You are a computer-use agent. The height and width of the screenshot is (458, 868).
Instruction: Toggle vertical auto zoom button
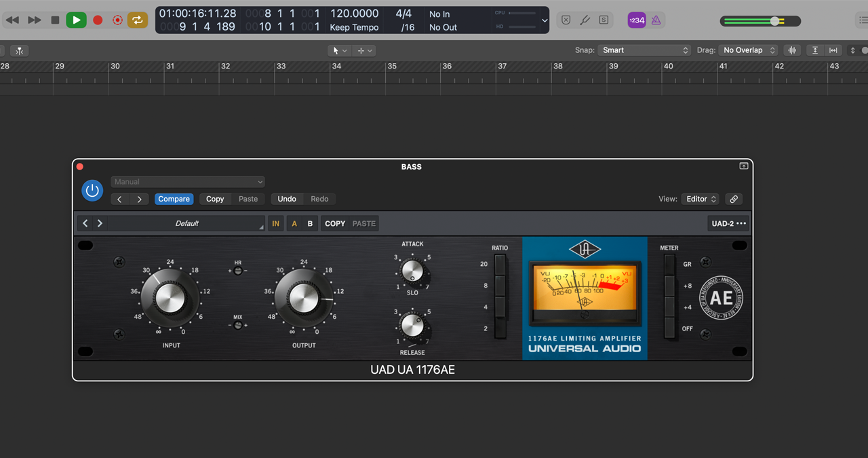[x=815, y=50]
